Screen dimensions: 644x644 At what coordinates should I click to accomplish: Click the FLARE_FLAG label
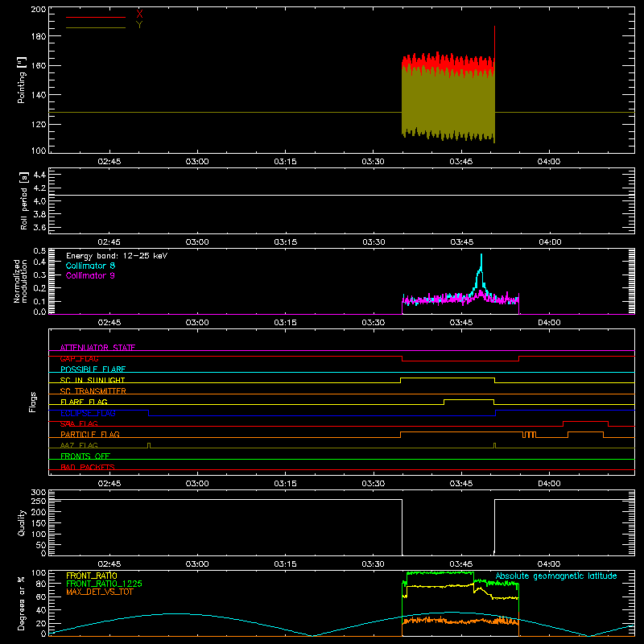(x=84, y=402)
